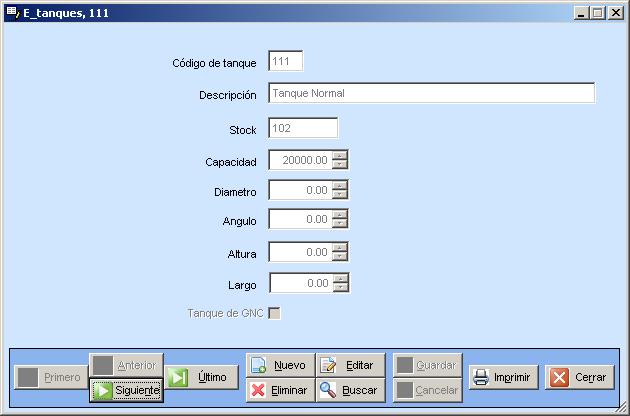
Task: Click the window resize grip
Action: 622,408
